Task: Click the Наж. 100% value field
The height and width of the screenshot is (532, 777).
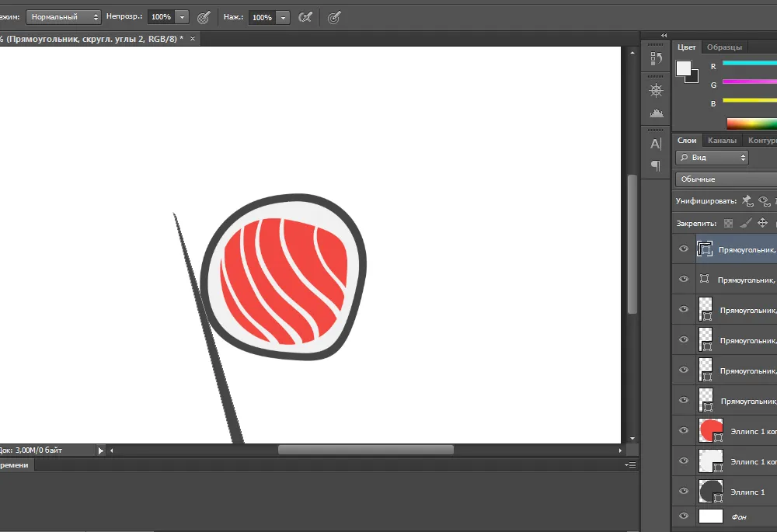Action: pos(263,17)
